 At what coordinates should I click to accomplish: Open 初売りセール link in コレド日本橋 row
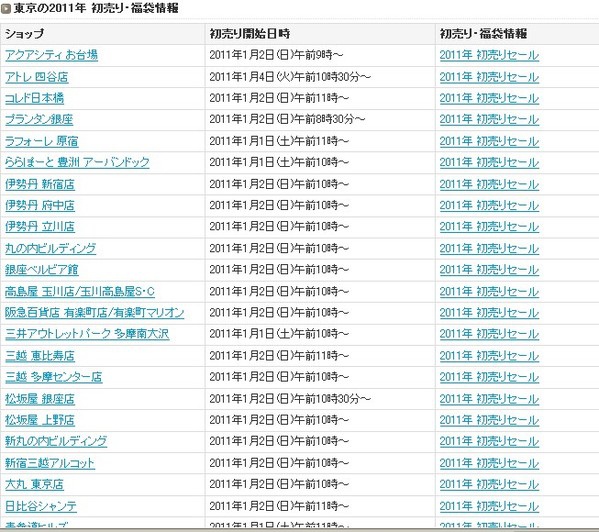[489, 99]
